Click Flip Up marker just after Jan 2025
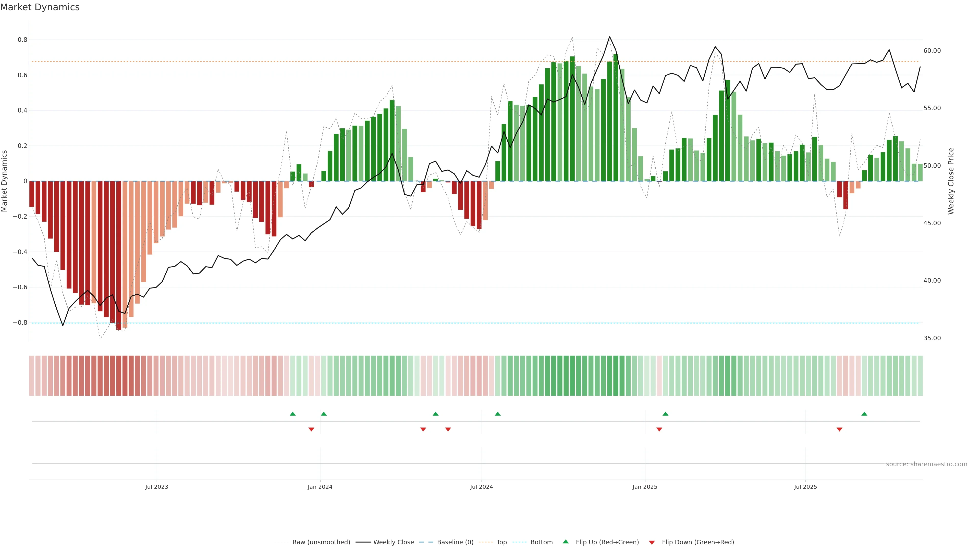The height and width of the screenshot is (551, 980). point(665,414)
